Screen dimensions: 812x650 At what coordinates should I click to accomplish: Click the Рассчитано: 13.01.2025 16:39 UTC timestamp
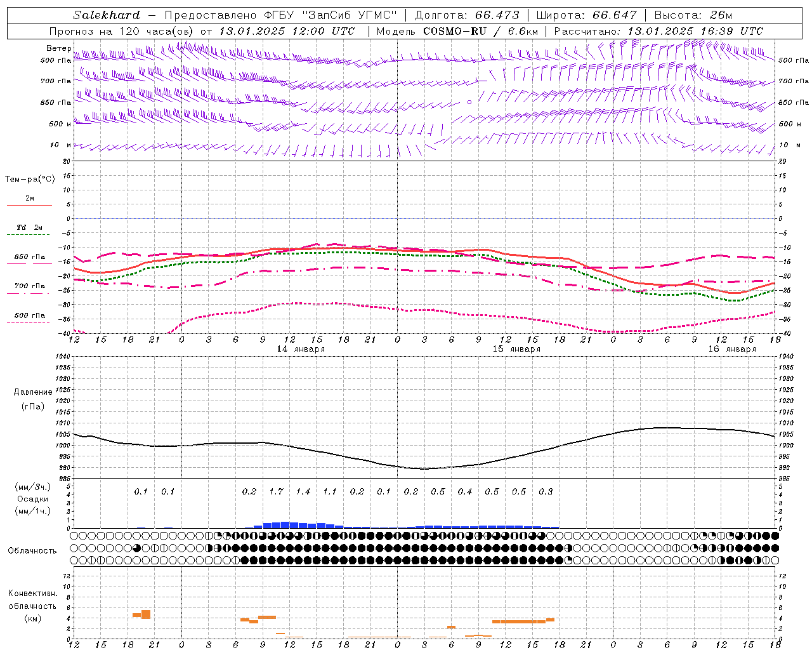pyautogui.click(x=658, y=31)
